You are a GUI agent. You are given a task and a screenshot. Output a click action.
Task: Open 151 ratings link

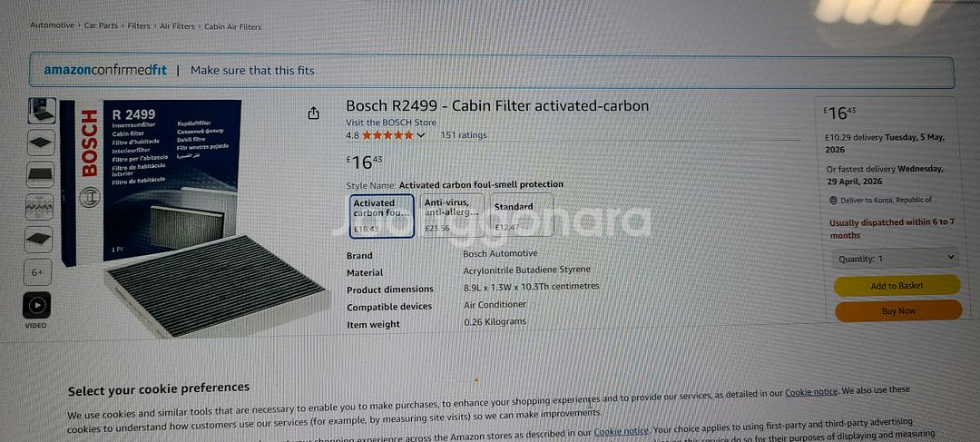(463, 135)
